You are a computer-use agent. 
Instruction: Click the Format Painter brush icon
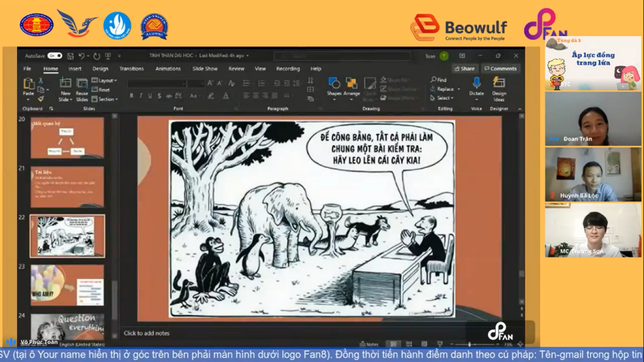click(41, 99)
